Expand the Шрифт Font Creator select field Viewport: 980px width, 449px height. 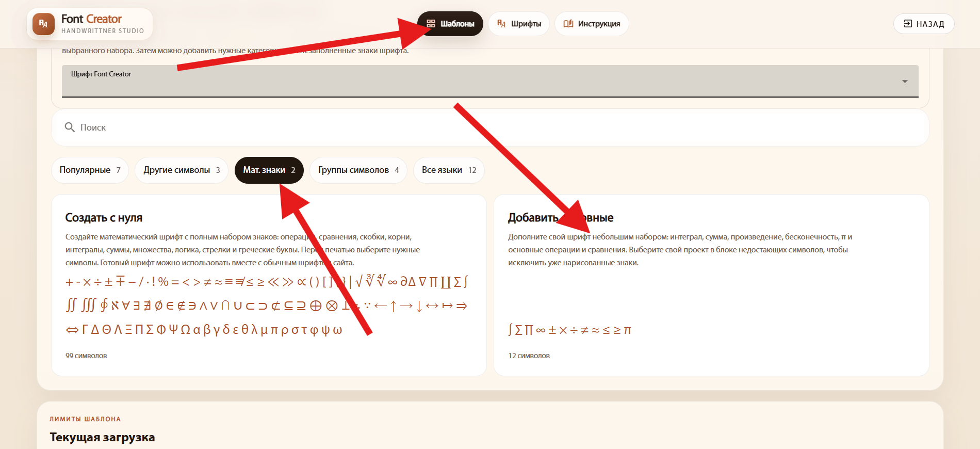[490, 81]
